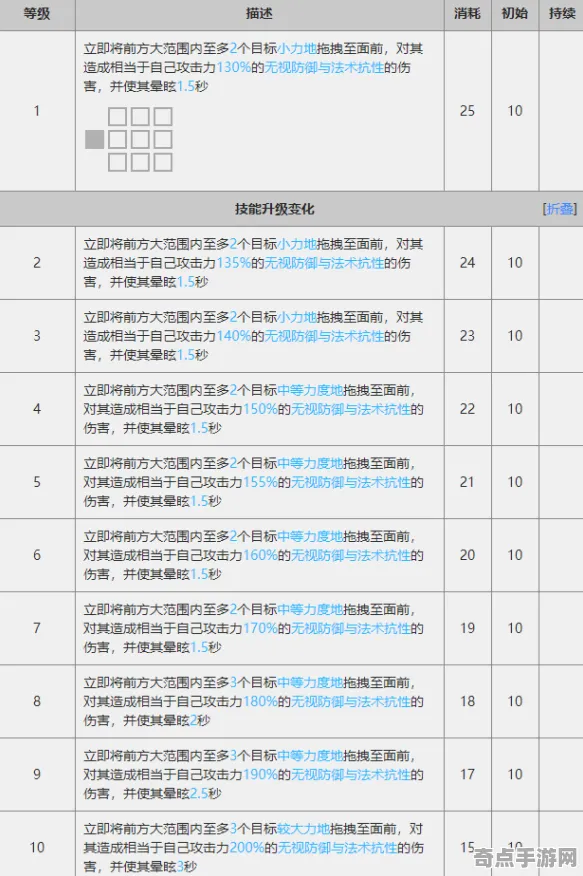Open the 中等力度地 link in the level 5 row
583x876 pixels.
click(x=310, y=464)
